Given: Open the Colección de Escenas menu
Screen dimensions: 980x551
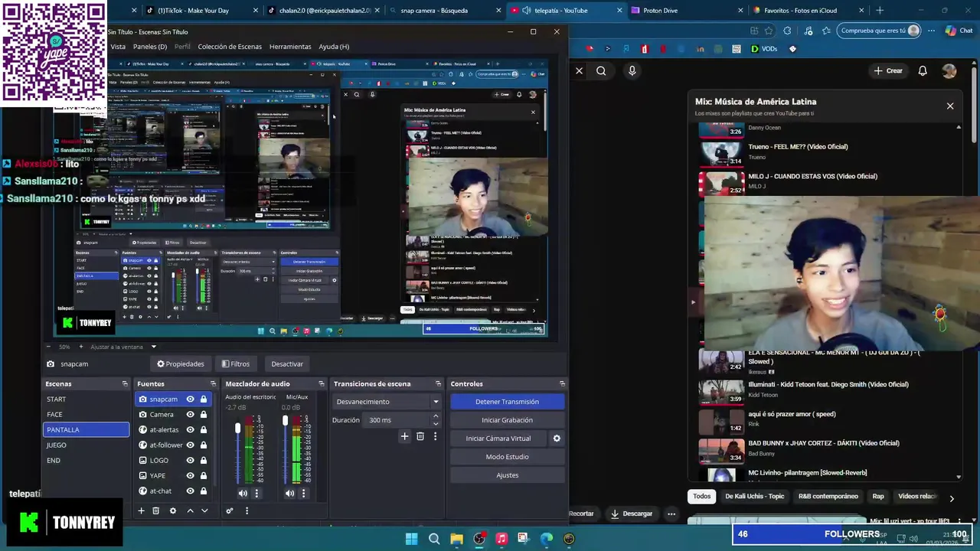Looking at the screenshot, I should coord(230,47).
